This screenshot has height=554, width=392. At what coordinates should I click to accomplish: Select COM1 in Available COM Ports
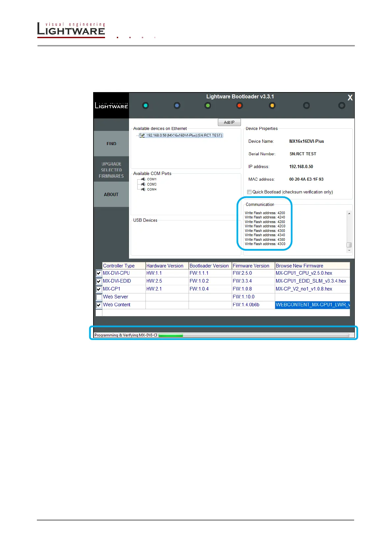coord(152,179)
